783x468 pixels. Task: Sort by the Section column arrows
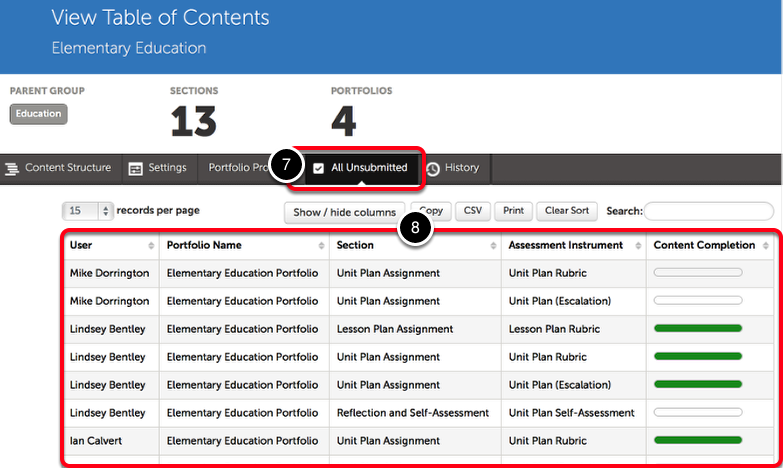(493, 245)
